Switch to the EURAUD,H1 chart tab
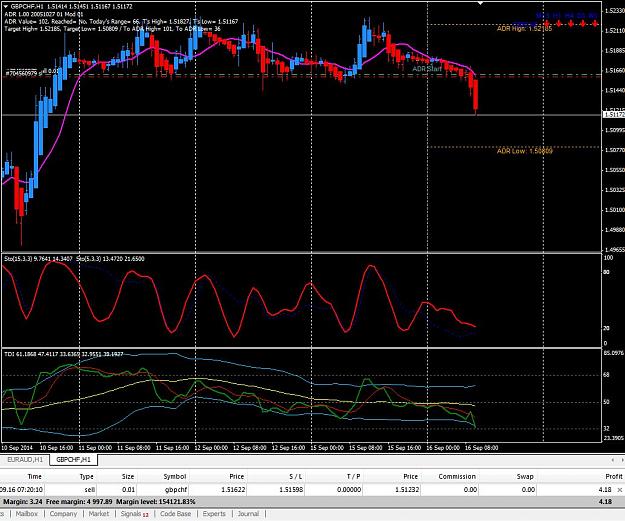The height and width of the screenshot is (521, 625). pos(25,460)
